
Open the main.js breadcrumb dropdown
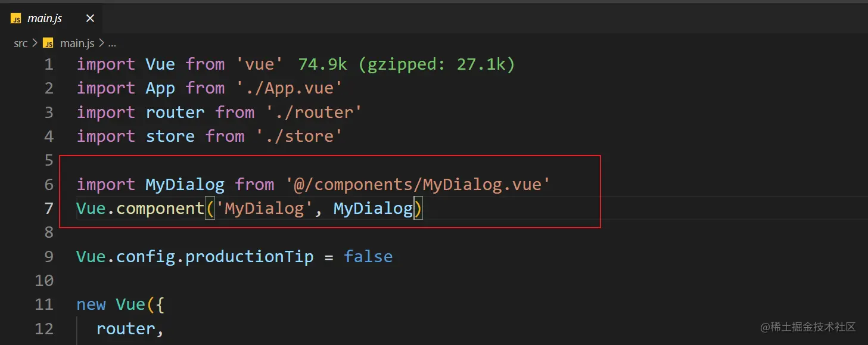click(77, 43)
